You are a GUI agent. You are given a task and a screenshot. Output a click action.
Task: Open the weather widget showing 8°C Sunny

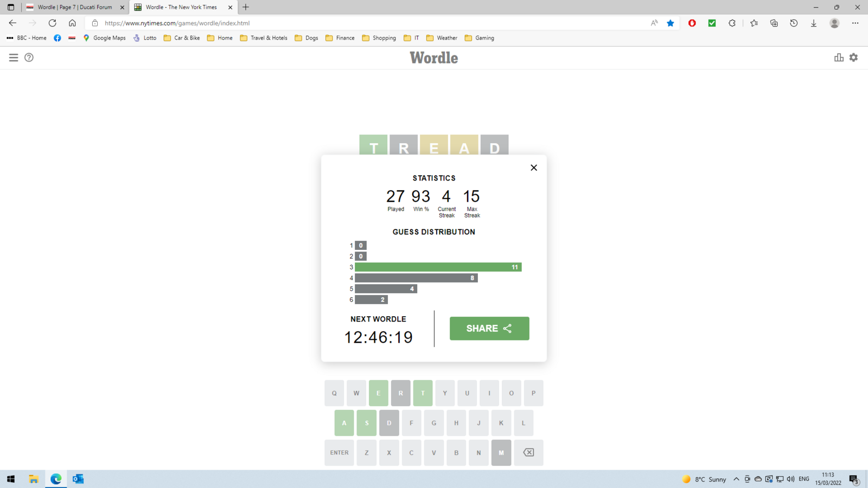pos(704,479)
